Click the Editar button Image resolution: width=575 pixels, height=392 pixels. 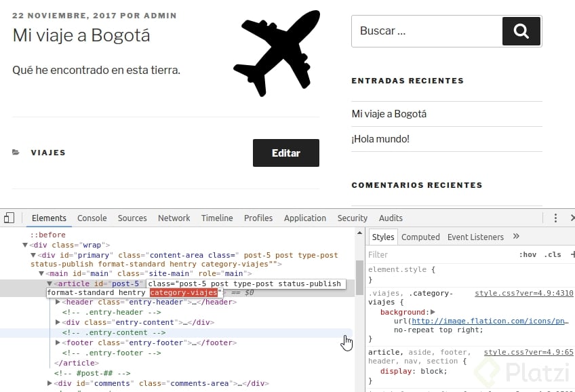[x=286, y=153]
